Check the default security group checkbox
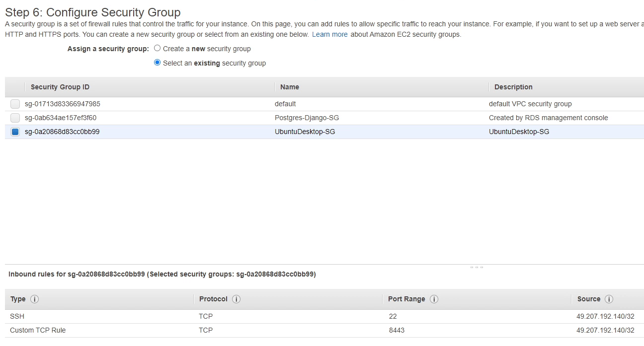The image size is (644, 346). tap(14, 104)
